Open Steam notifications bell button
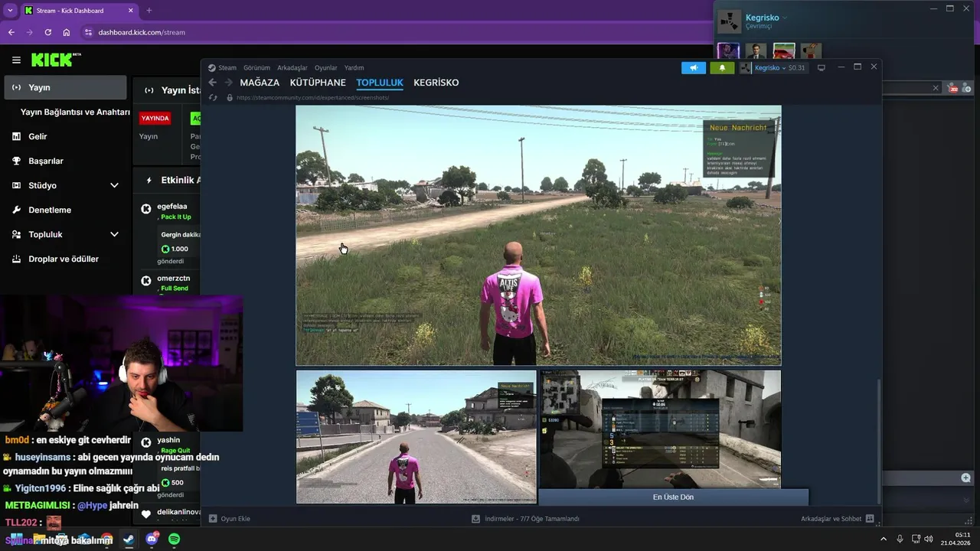 pyautogui.click(x=722, y=67)
